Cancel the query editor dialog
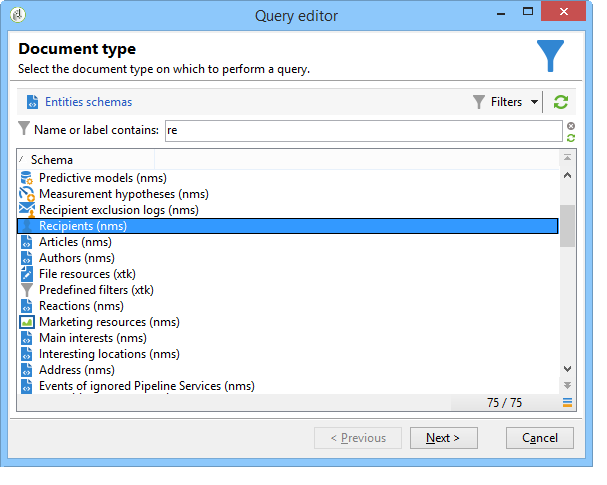The width and height of the screenshot is (607, 485). click(540, 438)
